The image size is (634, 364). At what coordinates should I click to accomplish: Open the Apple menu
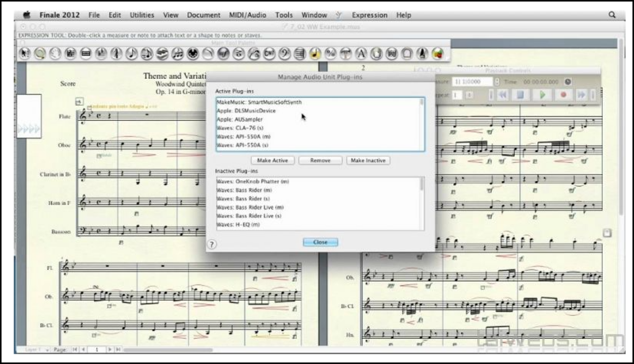27,15
